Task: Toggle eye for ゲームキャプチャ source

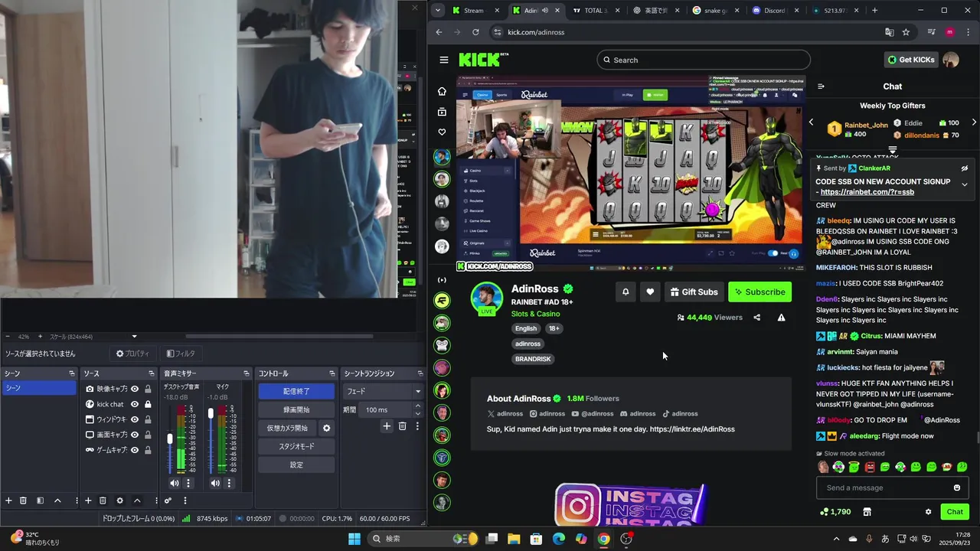Action: click(x=135, y=450)
